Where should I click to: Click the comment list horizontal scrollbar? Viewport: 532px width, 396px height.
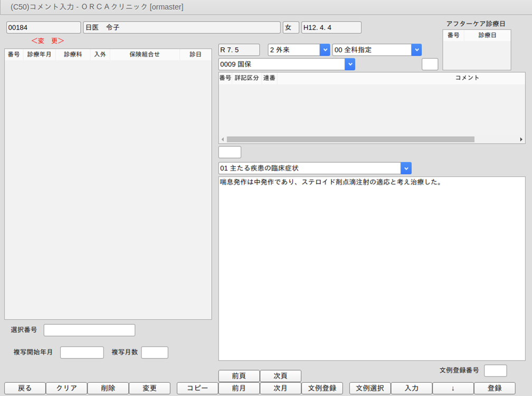[x=350, y=139]
